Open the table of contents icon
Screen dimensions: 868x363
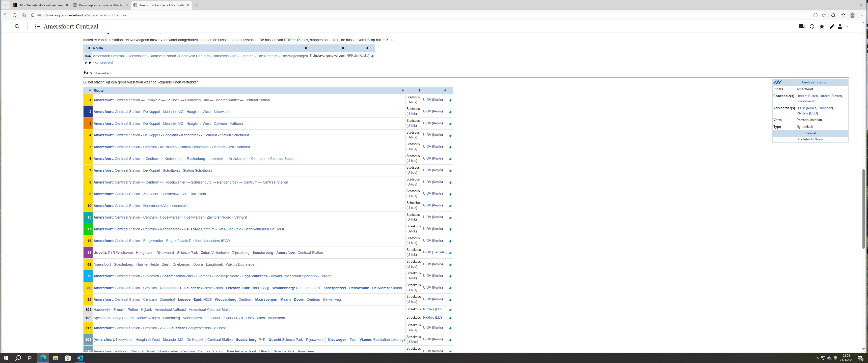coord(37,27)
